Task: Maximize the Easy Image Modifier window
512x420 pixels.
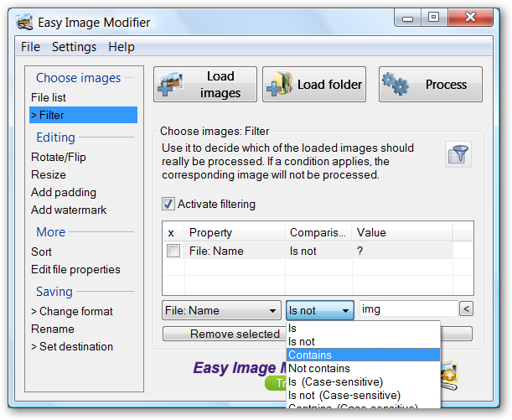Action: click(x=434, y=18)
